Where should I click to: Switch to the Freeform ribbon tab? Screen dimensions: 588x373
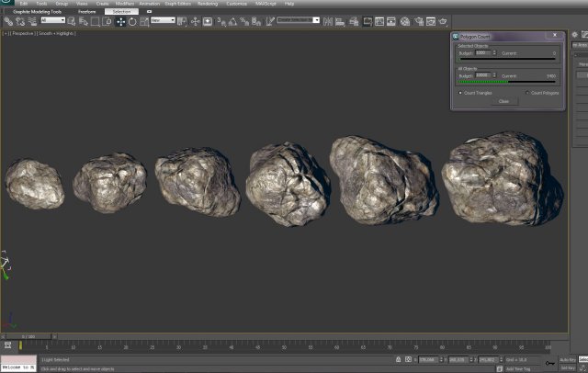click(x=87, y=11)
